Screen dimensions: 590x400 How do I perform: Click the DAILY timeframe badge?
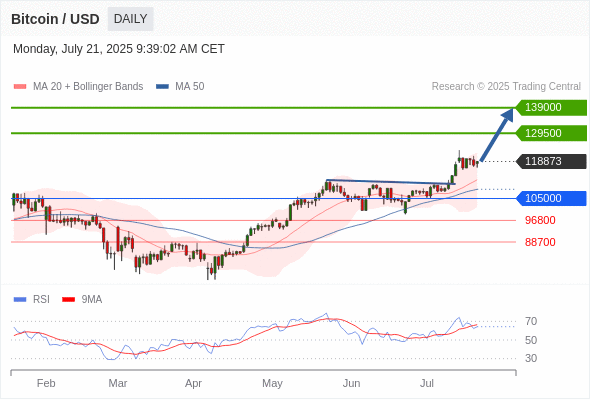pyautogui.click(x=130, y=19)
